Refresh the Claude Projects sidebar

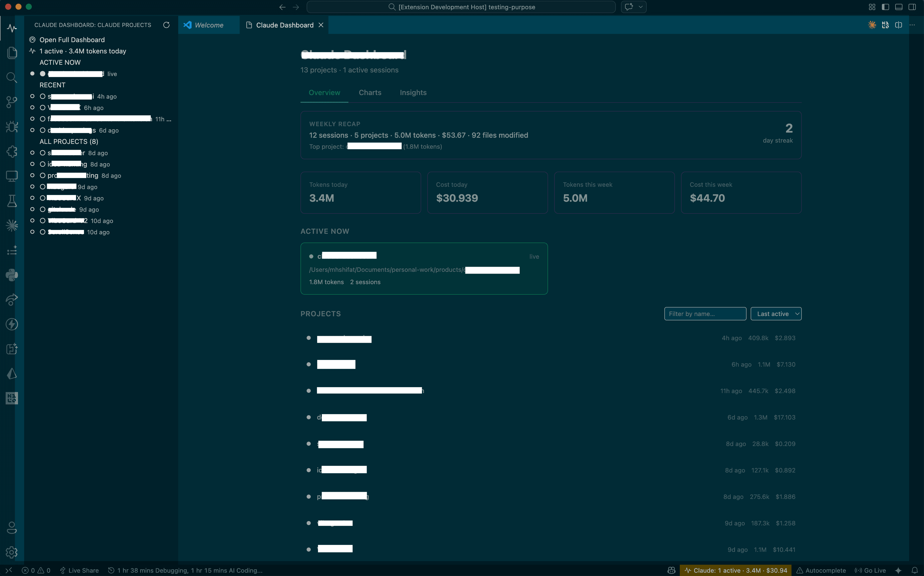click(x=166, y=25)
